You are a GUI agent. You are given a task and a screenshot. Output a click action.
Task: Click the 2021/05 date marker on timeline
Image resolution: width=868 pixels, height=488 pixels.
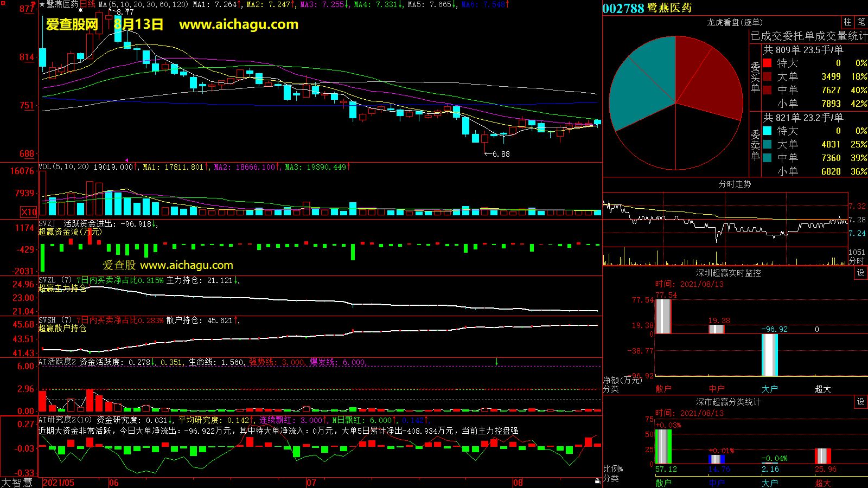[x=59, y=483]
